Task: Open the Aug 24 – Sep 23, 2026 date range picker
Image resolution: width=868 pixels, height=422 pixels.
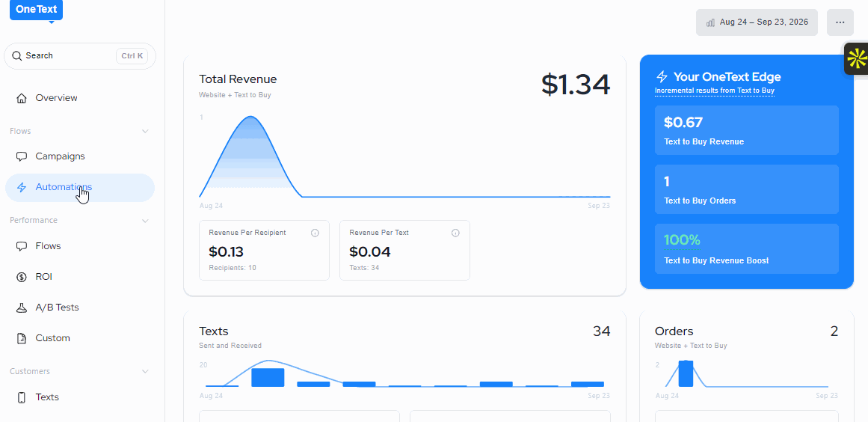Action: (x=757, y=22)
